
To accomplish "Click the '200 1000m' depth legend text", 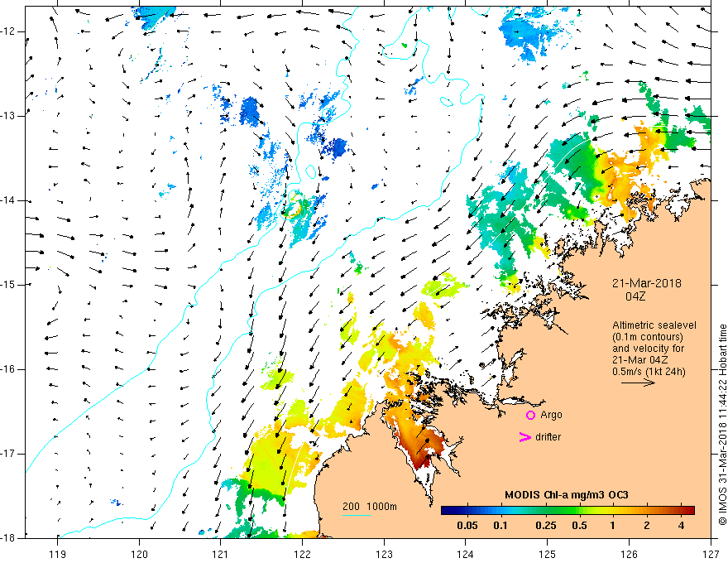I will click(x=370, y=507).
